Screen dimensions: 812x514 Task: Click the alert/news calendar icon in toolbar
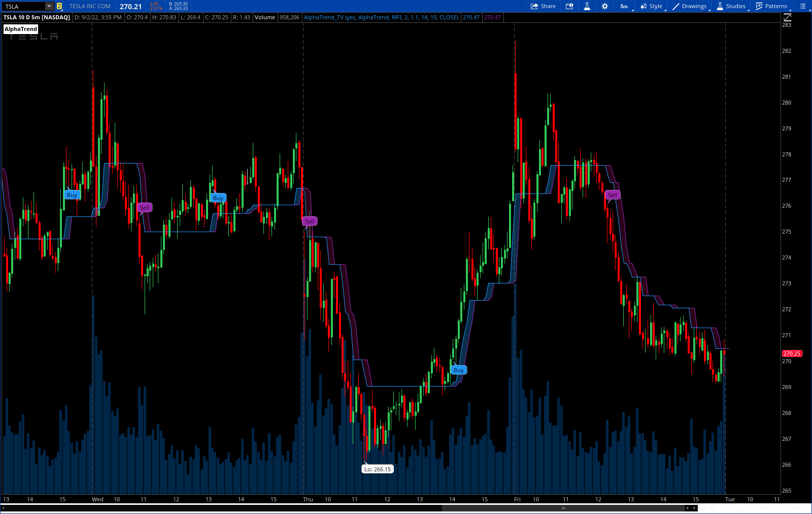click(x=569, y=6)
